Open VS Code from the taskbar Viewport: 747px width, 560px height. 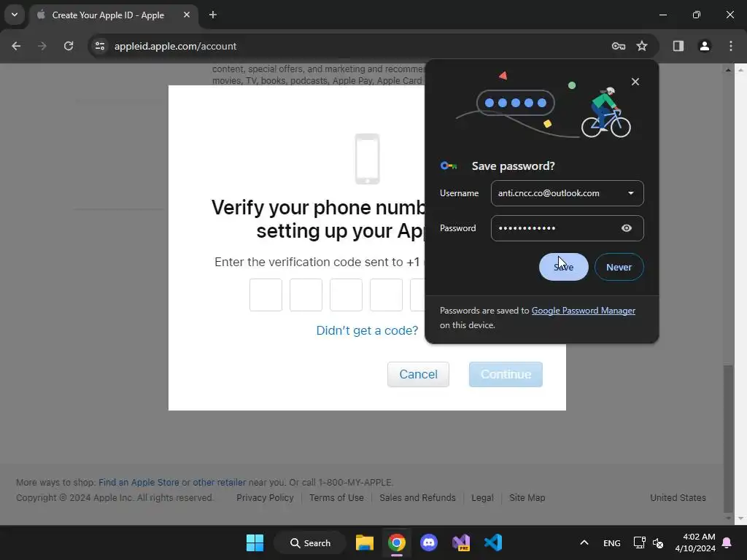tap(493, 542)
